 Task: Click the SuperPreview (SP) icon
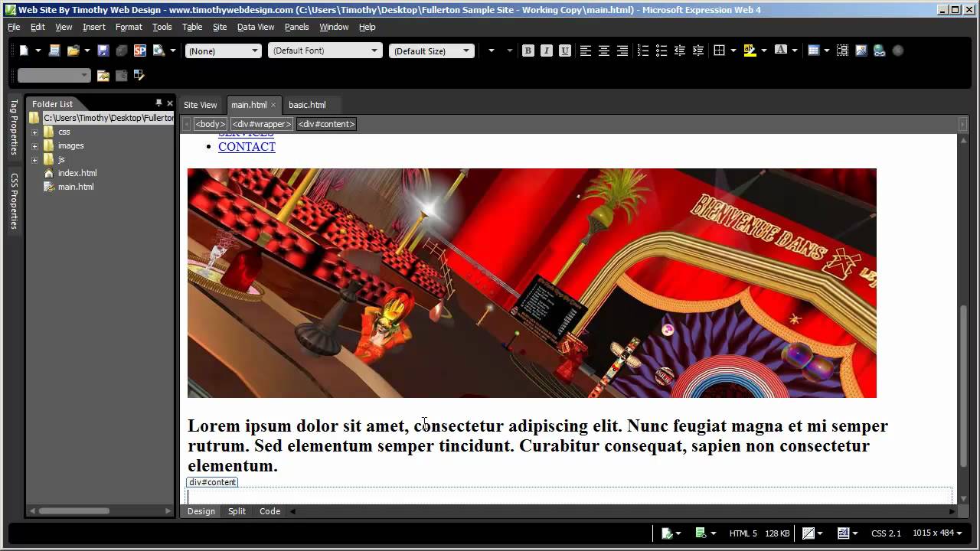point(139,51)
